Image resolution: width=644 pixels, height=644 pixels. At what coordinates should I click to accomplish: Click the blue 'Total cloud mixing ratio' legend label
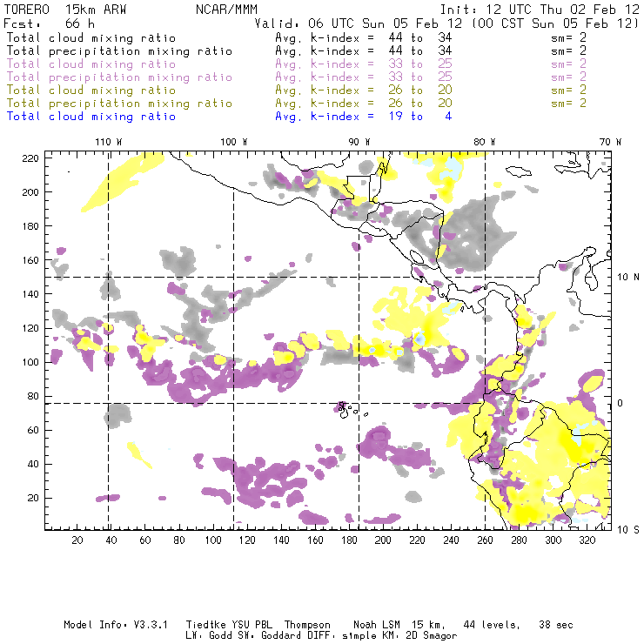(x=91, y=117)
